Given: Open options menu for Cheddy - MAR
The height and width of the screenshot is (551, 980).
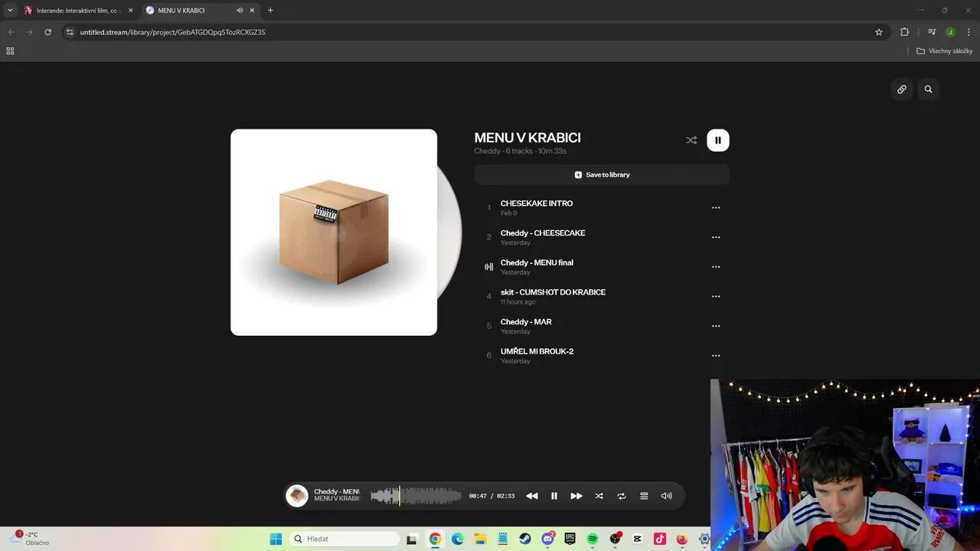Looking at the screenshot, I should 716,326.
